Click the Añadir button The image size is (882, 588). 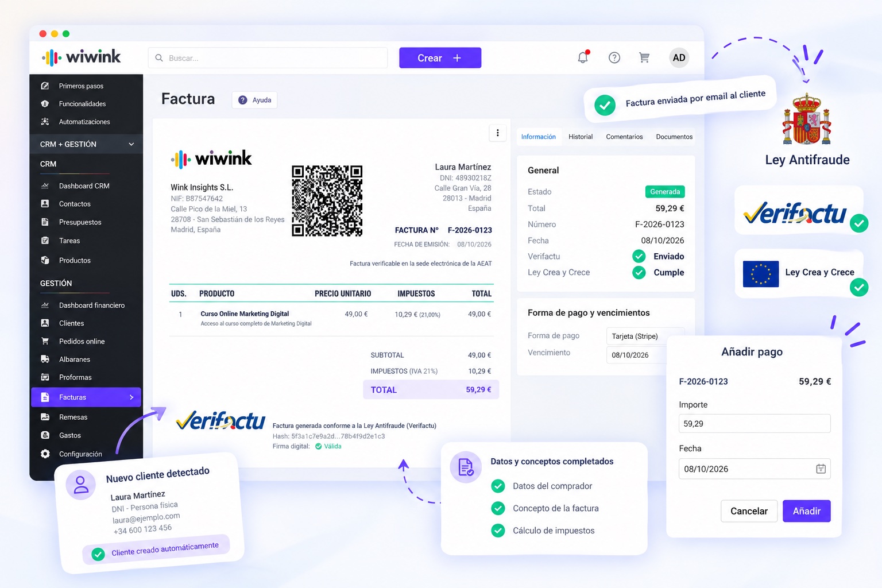tap(806, 511)
